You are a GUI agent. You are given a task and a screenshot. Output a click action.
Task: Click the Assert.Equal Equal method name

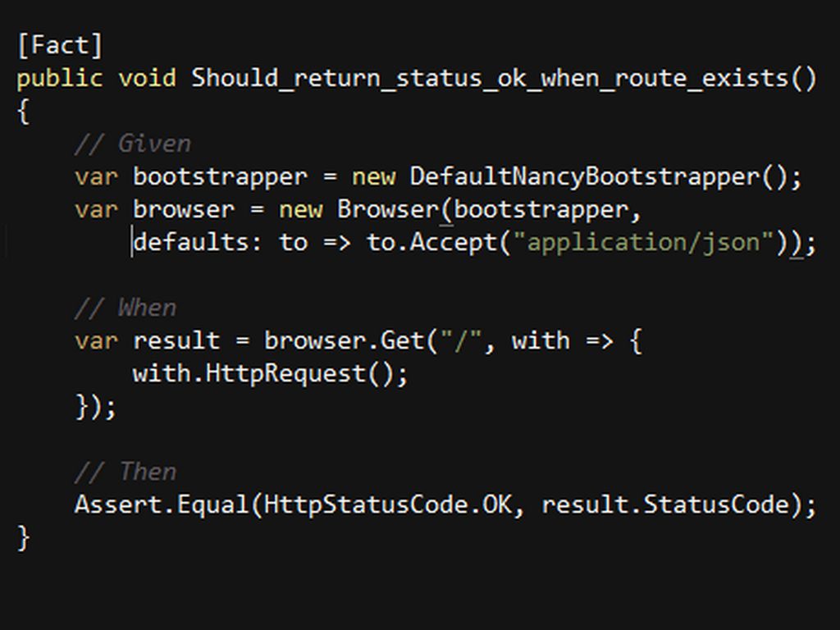pos(212,505)
